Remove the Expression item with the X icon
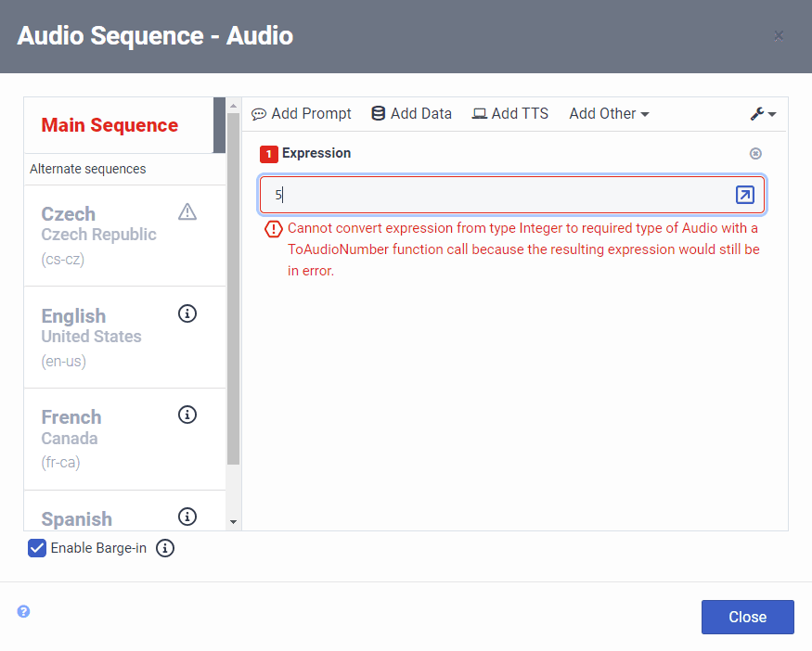The image size is (812, 651). pyautogui.click(x=755, y=154)
